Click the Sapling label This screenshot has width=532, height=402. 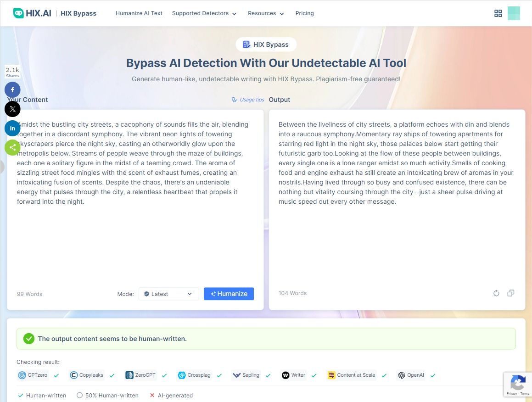click(251, 375)
